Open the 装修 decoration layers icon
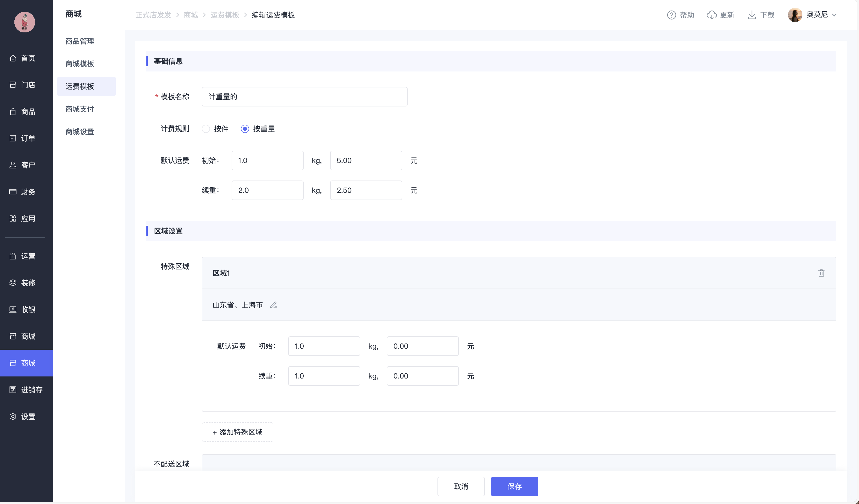 point(13,283)
